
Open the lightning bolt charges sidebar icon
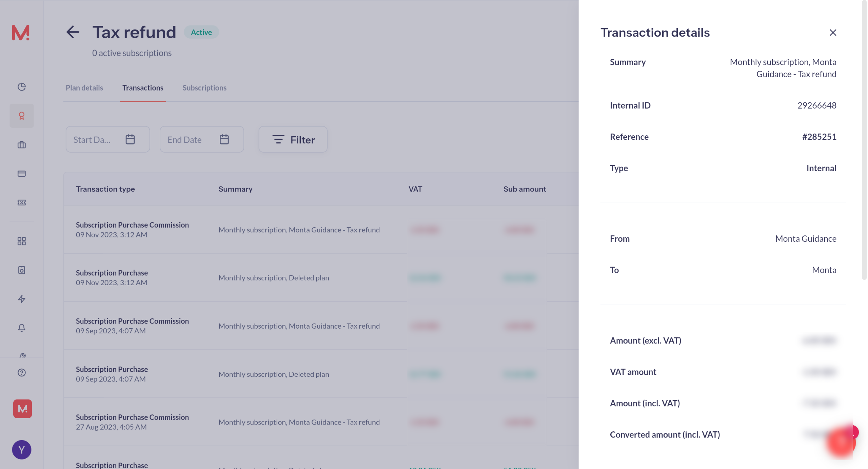click(x=22, y=299)
